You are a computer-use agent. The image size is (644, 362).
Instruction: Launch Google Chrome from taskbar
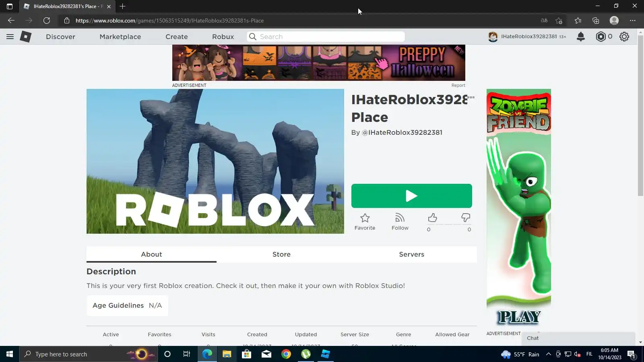click(x=286, y=354)
